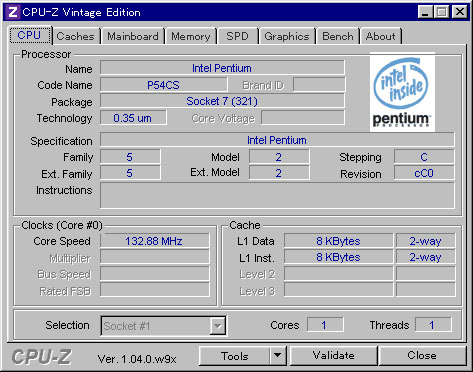Show the Graphics tab

(287, 36)
